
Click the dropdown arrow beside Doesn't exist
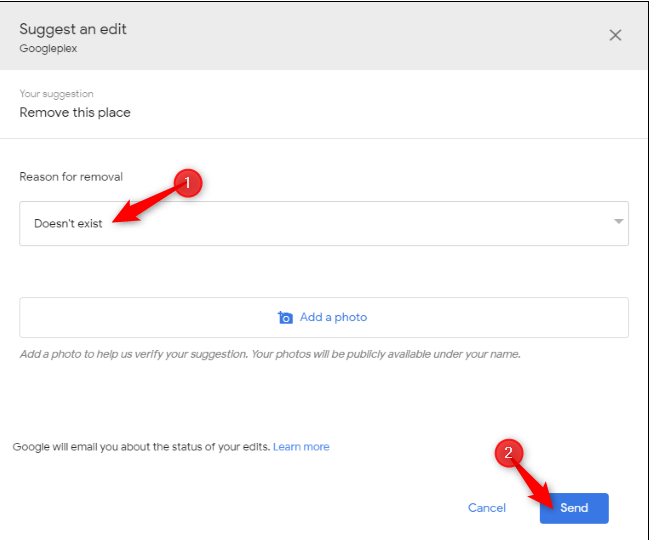pyautogui.click(x=618, y=222)
